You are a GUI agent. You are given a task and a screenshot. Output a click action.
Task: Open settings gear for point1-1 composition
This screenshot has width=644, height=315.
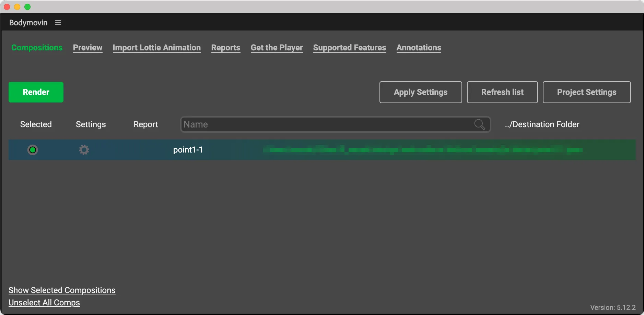[84, 150]
